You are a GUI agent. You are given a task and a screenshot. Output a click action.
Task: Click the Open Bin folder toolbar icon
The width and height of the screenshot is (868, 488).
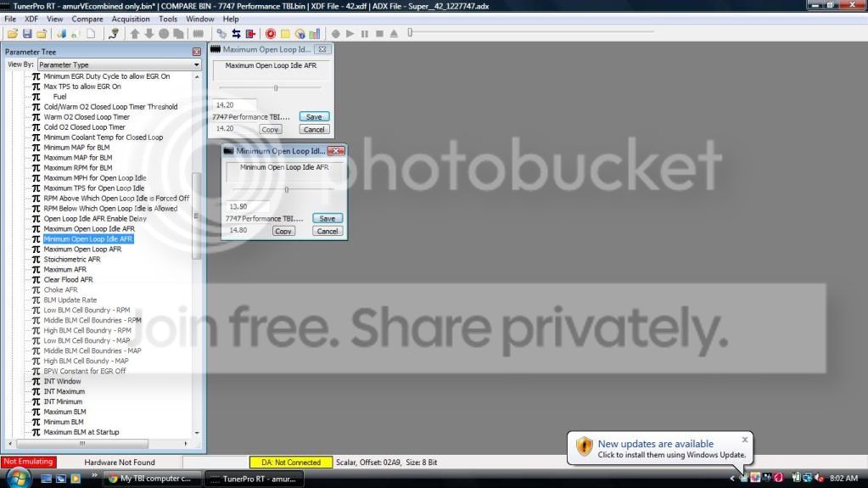(12, 34)
